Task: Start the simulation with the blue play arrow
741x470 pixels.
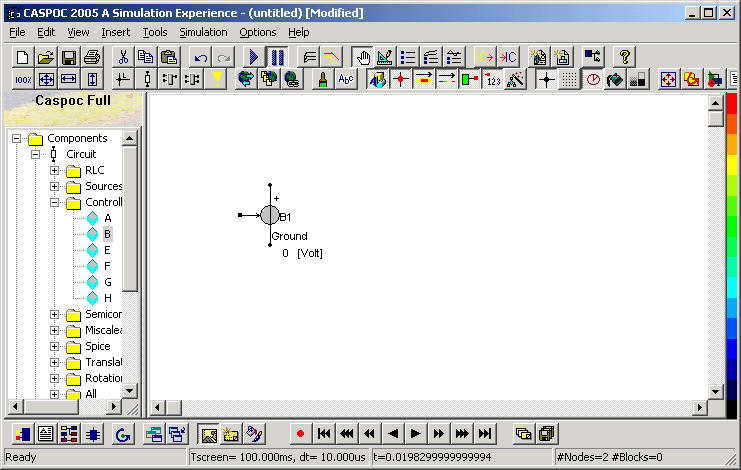Action: (x=254, y=57)
